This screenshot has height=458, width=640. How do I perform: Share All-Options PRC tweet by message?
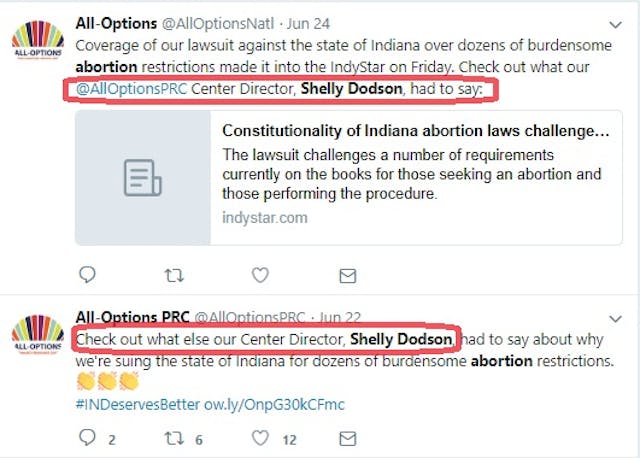tap(347, 437)
